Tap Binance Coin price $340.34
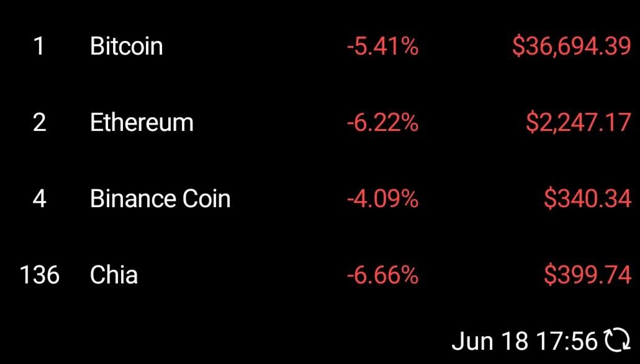640x364 pixels. click(587, 199)
